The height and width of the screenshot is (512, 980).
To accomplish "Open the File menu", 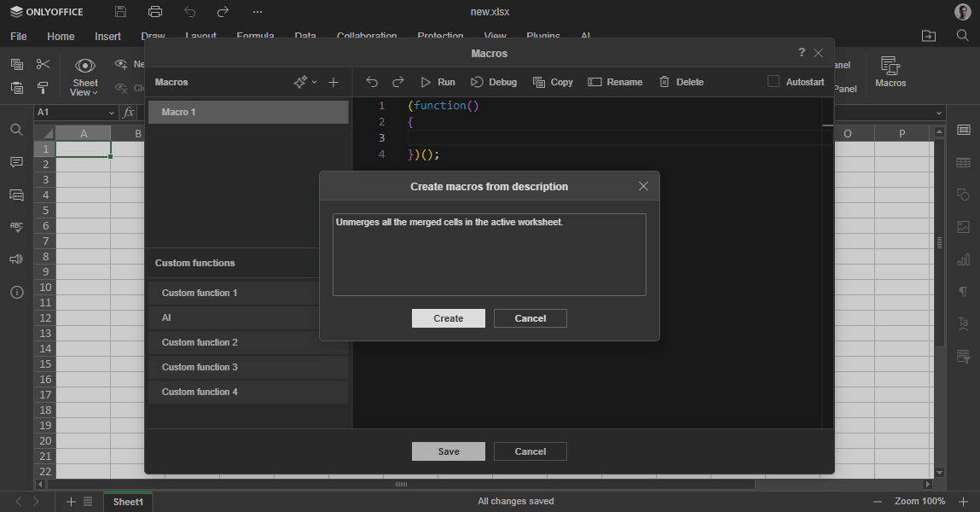I will click(x=19, y=36).
